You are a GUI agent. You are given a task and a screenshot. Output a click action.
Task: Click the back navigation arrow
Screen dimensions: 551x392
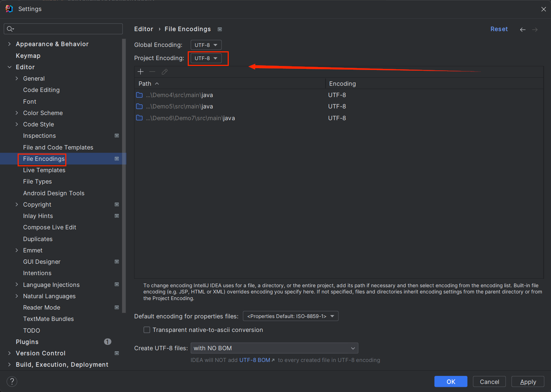(523, 30)
